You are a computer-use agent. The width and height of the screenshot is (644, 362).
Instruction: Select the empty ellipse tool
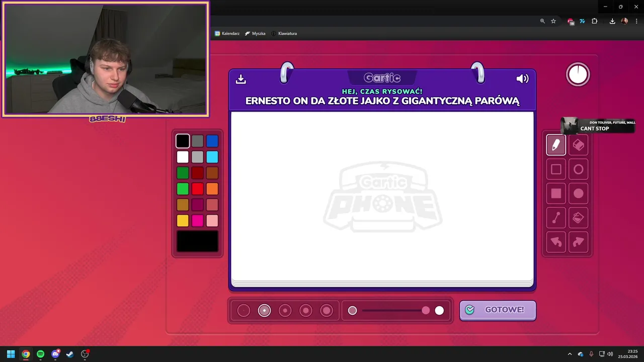coord(579,169)
